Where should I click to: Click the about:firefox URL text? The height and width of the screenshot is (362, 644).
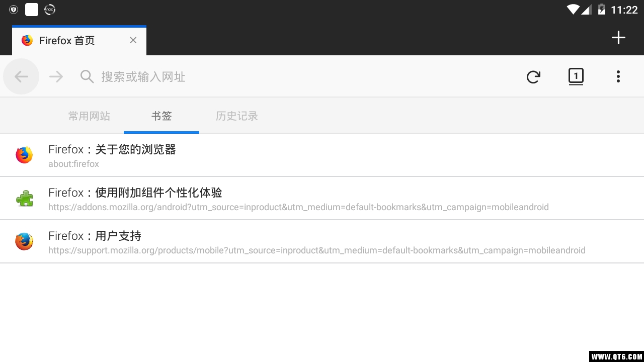pos(73,164)
